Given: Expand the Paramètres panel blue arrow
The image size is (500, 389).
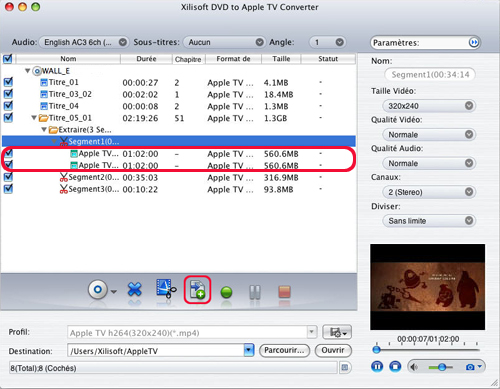Looking at the screenshot, I should click(x=474, y=43).
